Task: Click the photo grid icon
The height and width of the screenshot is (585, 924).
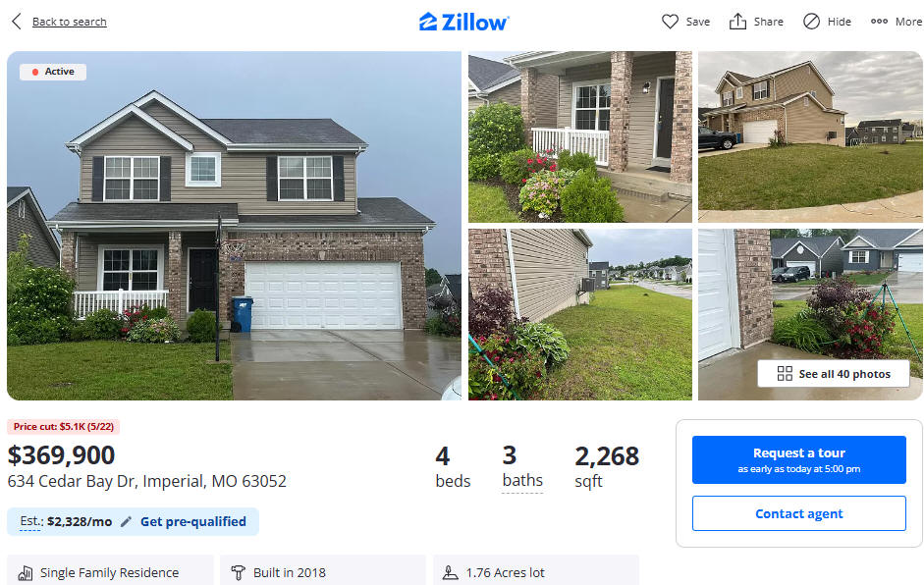Action: [x=785, y=374]
